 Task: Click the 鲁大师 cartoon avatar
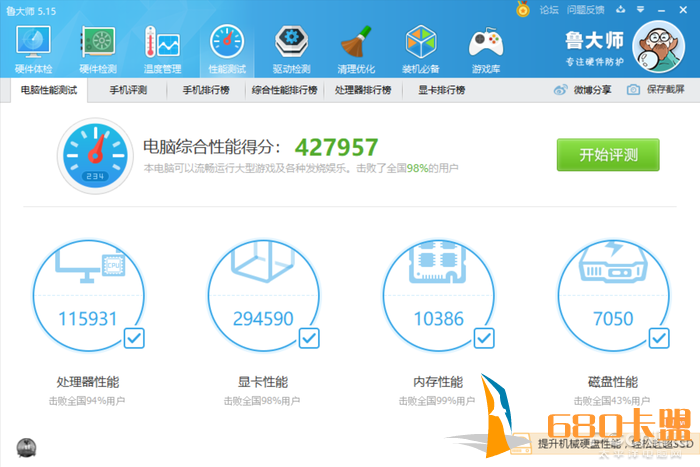(x=658, y=47)
